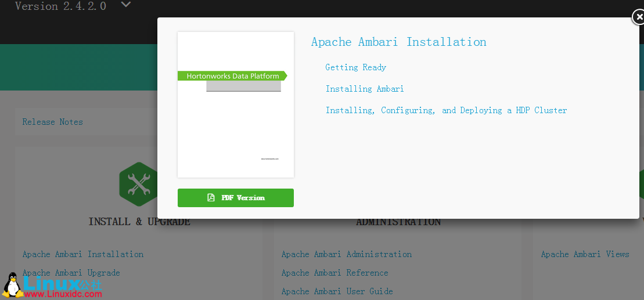
Task: Expand the Version 2.4.2.0 dropdown arrow
Action: coord(125,5)
